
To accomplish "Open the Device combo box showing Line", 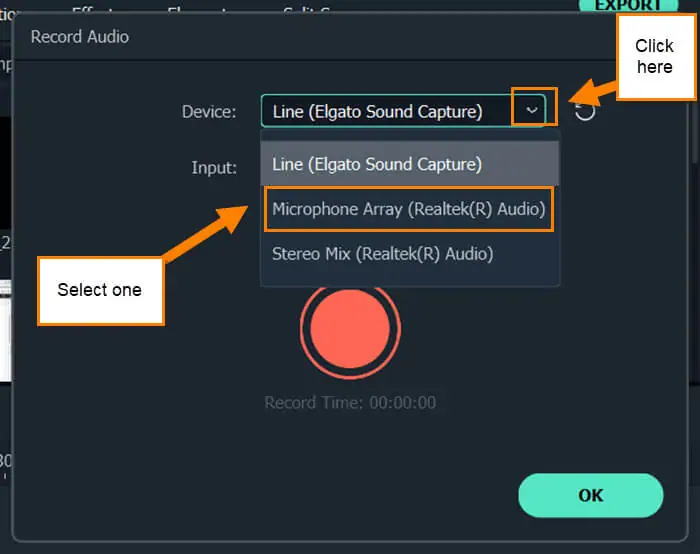I will [x=403, y=111].
